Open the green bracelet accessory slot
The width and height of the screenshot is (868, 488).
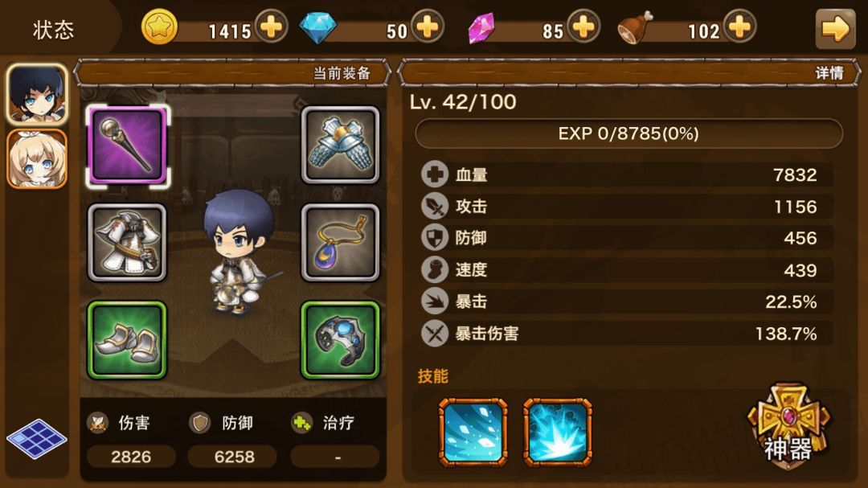coord(340,340)
